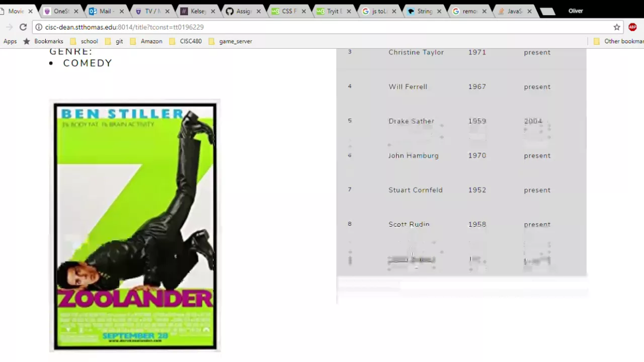The width and height of the screenshot is (644, 362).
Task: Expand the game_server bookmarks folder
Action: (x=230, y=41)
